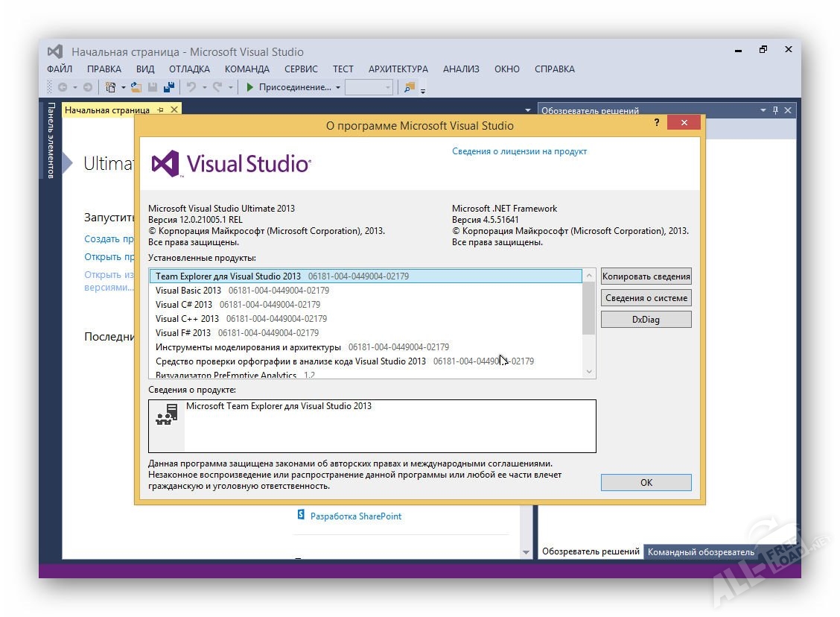This screenshot has height=617, width=840.
Task: Open the Присоединение dropdown arrow
Action: pyautogui.click(x=338, y=88)
